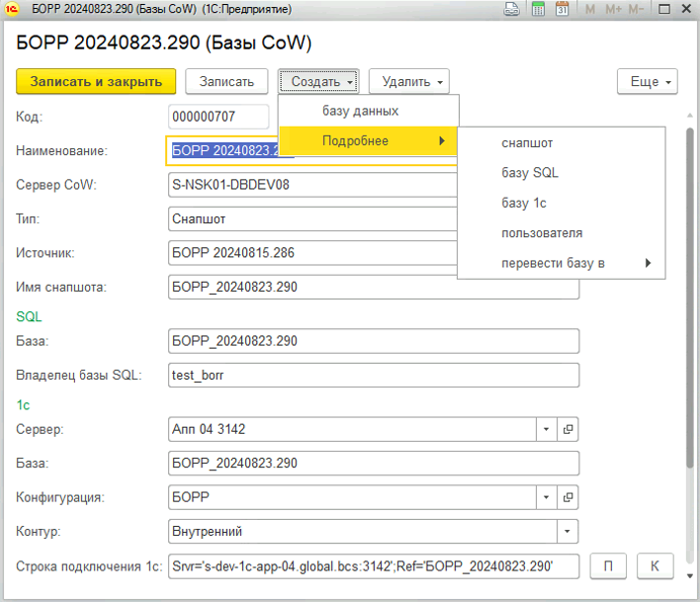Expand the Сервер field dropdown arrow
The height and width of the screenshot is (602, 700).
click(x=547, y=429)
